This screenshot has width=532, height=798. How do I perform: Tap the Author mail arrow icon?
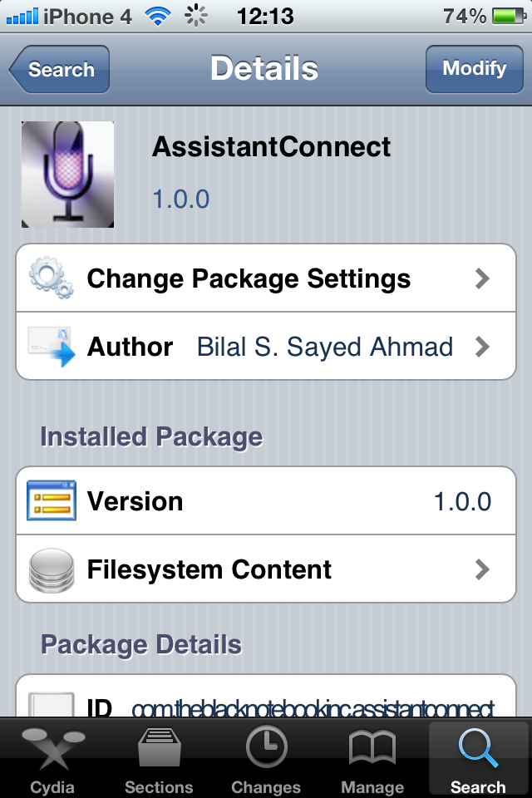tap(52, 347)
